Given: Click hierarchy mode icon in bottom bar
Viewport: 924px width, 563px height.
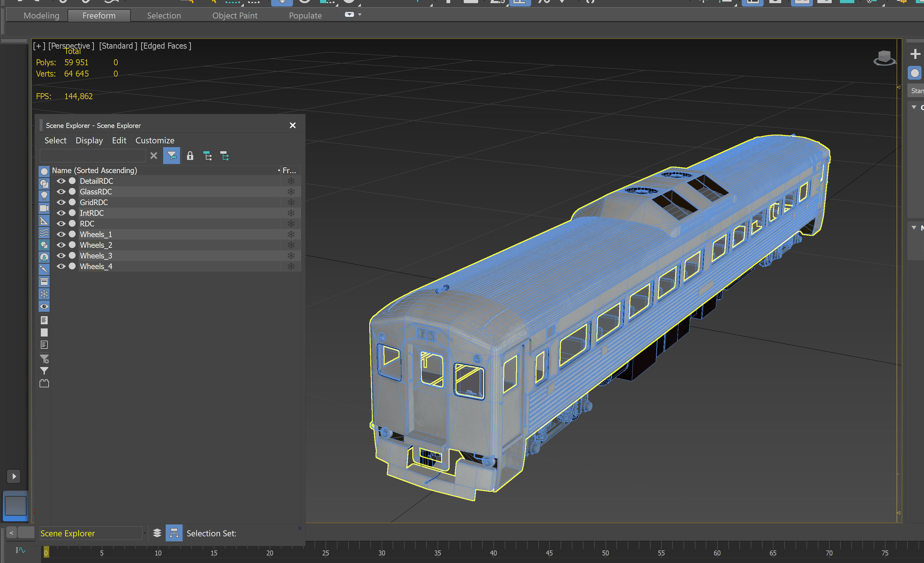Looking at the screenshot, I should [174, 533].
